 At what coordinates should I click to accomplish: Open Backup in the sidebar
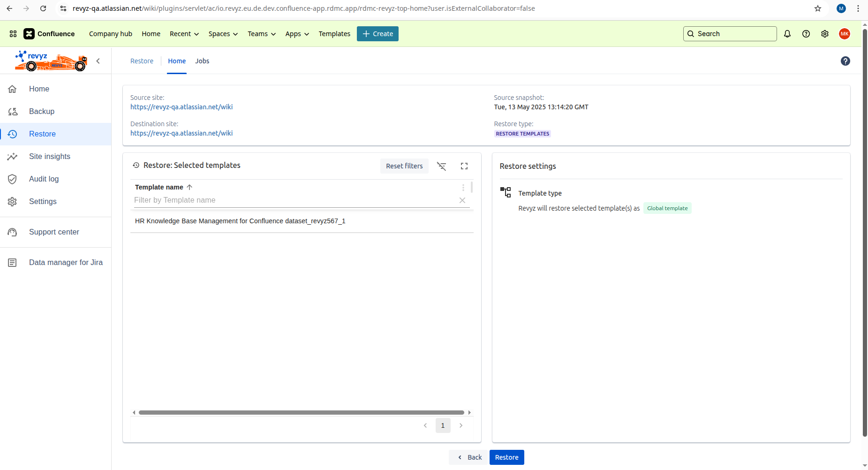[41, 111]
